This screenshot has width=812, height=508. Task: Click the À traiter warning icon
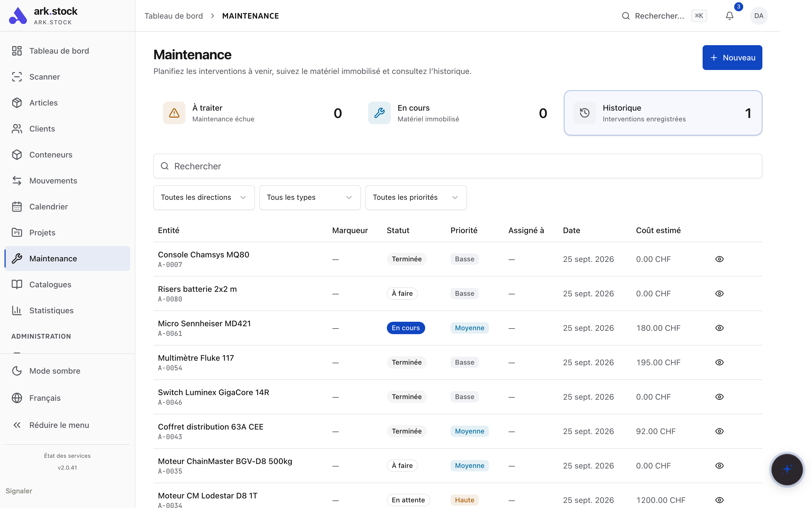[174, 113]
